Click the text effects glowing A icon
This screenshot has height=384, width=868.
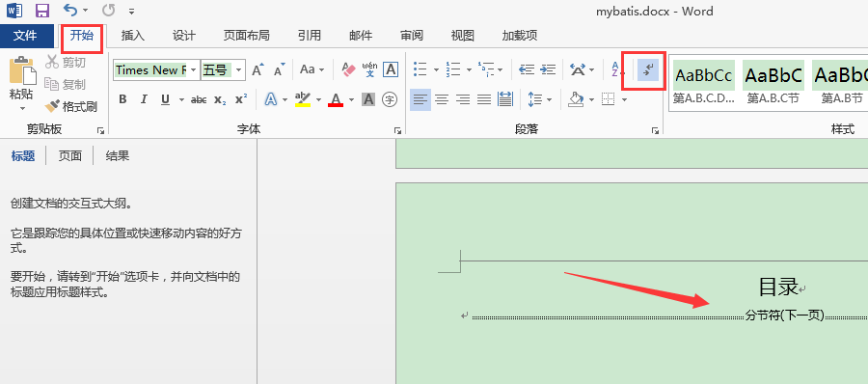[x=271, y=99]
